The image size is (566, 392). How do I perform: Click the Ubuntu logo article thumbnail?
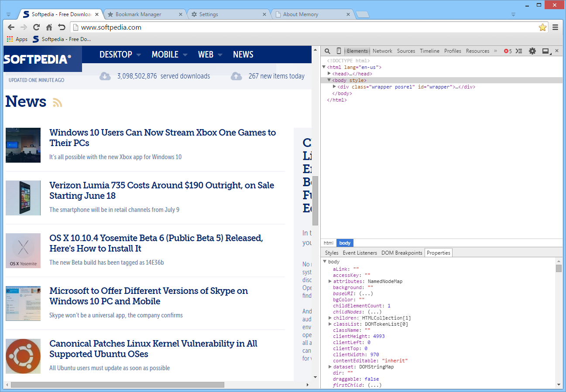(x=23, y=356)
